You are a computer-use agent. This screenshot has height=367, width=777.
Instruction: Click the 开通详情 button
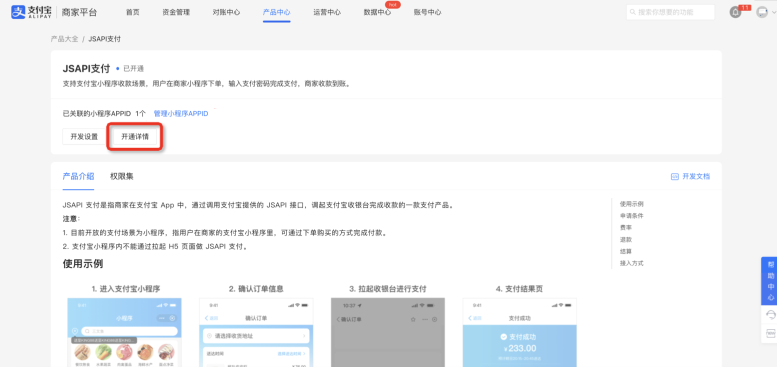click(135, 137)
